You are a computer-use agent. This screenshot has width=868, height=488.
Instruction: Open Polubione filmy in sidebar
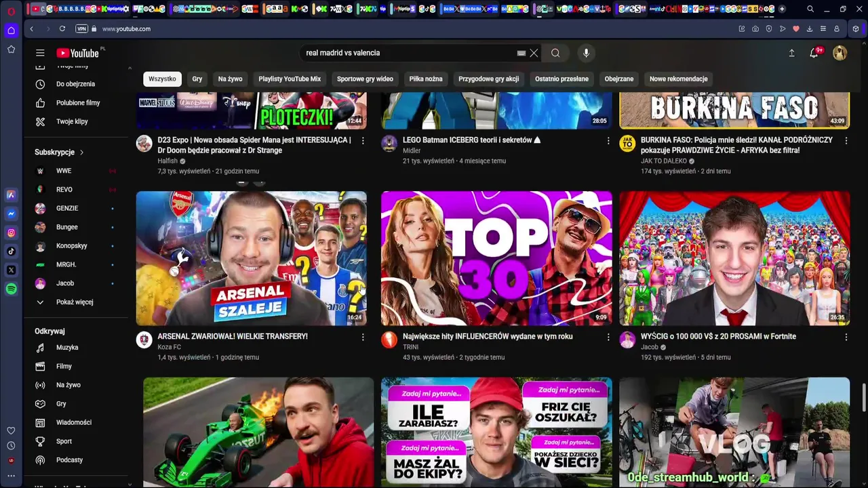78,103
